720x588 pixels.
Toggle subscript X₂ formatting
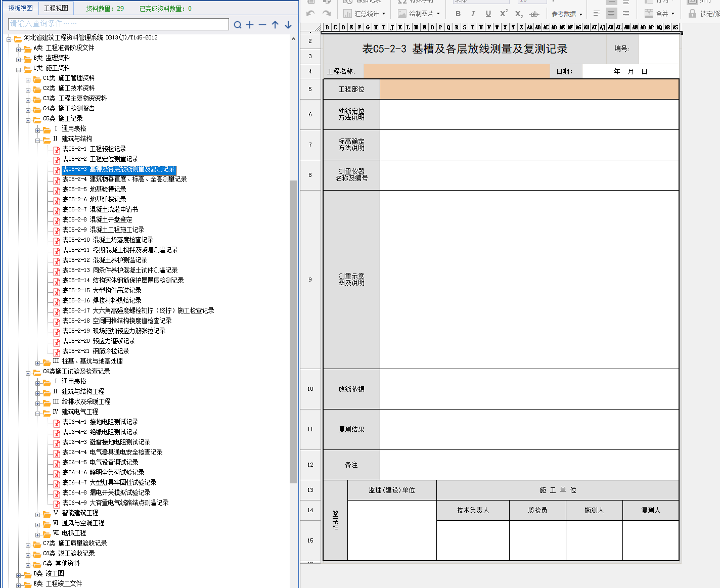pyautogui.click(x=519, y=14)
